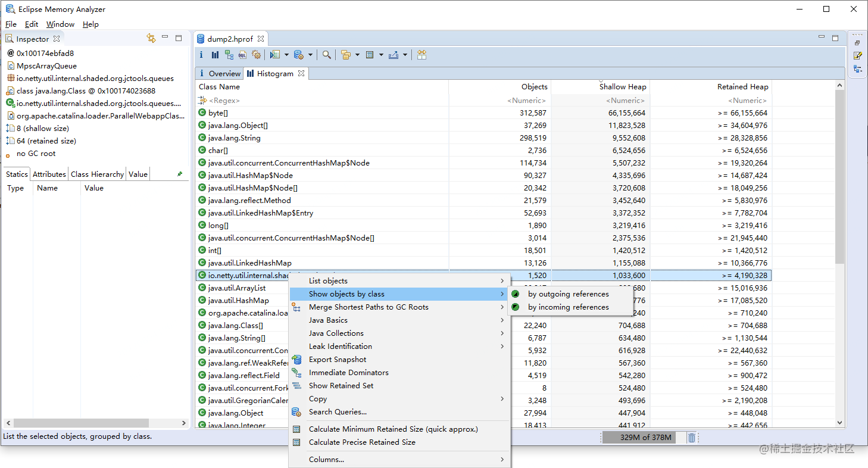This screenshot has width=868, height=468.
Task: Select the byte[] class row
Action: click(483, 113)
